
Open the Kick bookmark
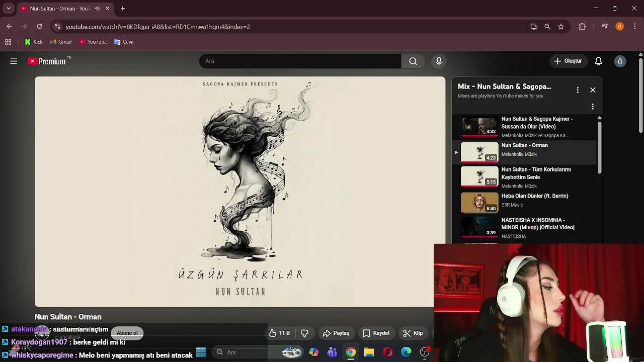click(x=34, y=42)
